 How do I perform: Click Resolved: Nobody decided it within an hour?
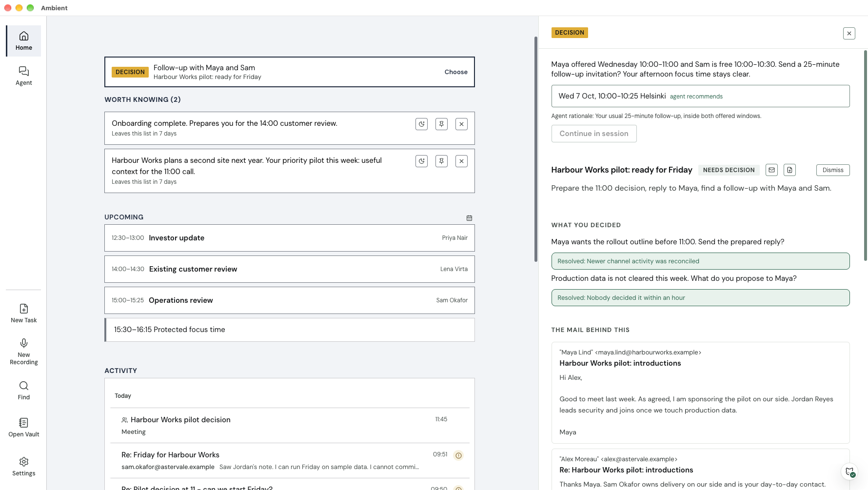[700, 298]
